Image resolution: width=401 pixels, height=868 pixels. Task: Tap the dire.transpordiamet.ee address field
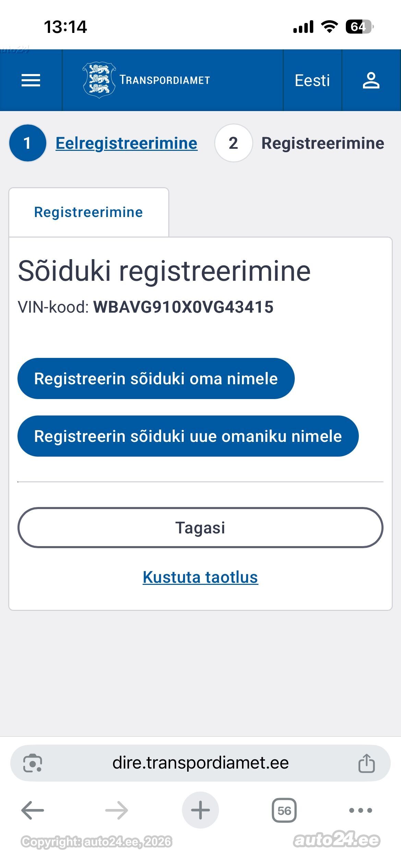coord(200,763)
